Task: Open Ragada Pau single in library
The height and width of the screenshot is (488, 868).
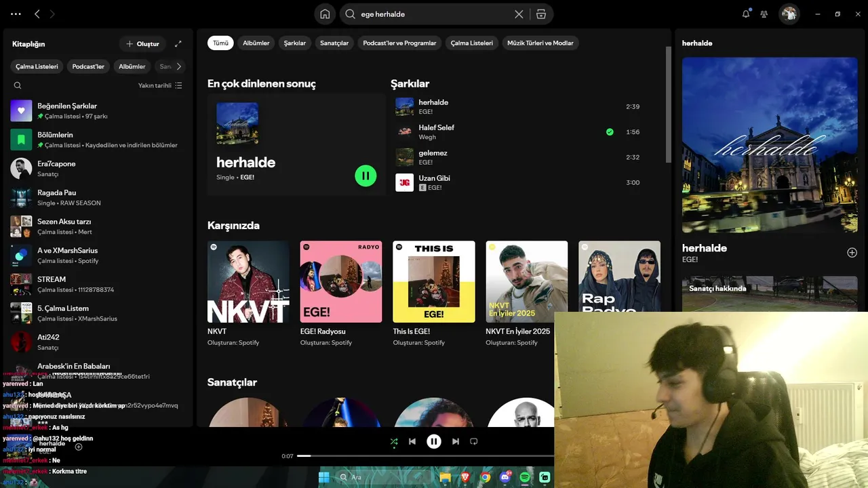Action: (98, 197)
